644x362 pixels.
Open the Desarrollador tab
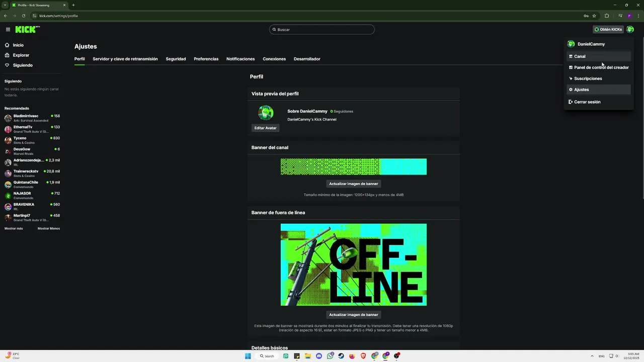click(307, 59)
